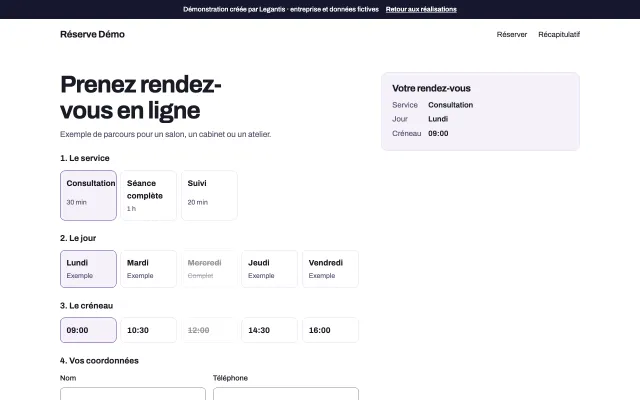This screenshot has width=640, height=400.
Task: Click the Réserve Démo logo
Action: pos(92,34)
